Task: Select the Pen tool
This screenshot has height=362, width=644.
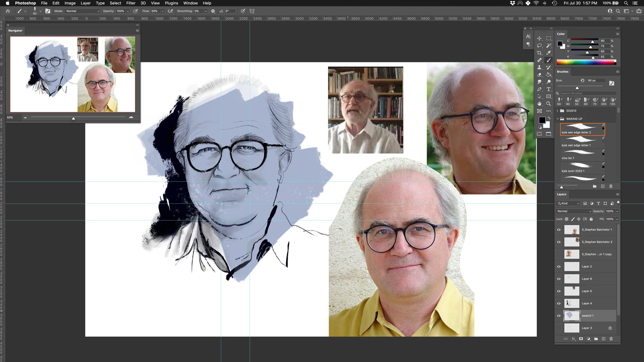Action: point(539,89)
